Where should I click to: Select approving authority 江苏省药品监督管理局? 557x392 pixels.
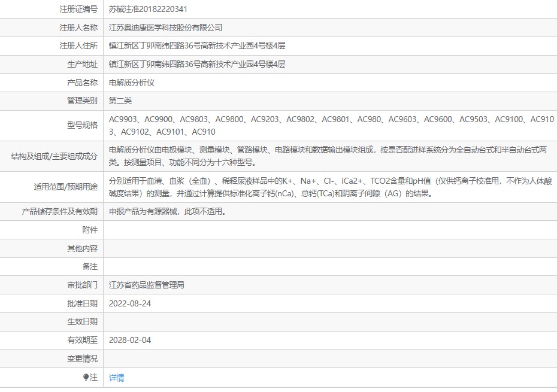click(146, 285)
